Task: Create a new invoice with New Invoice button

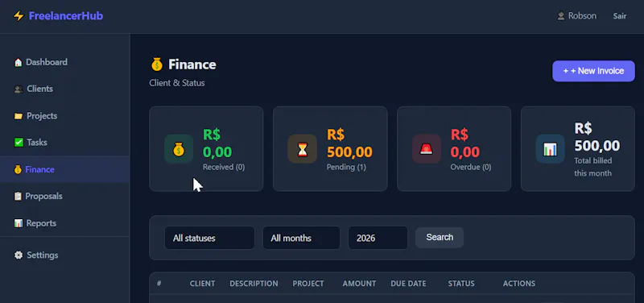Action: [x=593, y=71]
